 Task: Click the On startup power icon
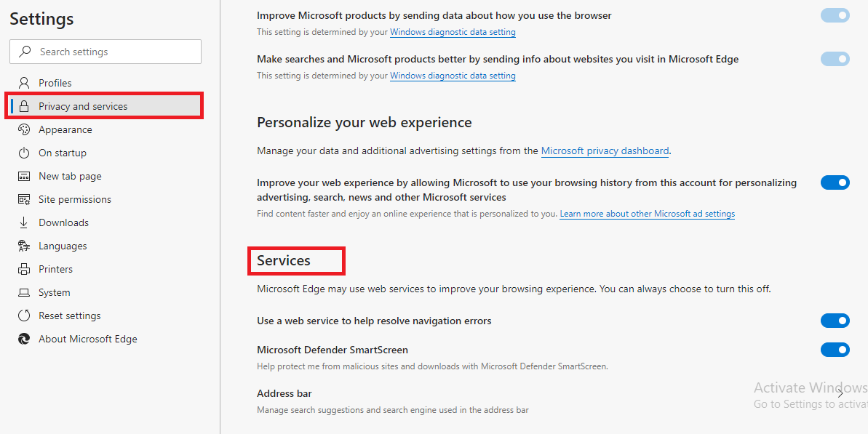24,153
